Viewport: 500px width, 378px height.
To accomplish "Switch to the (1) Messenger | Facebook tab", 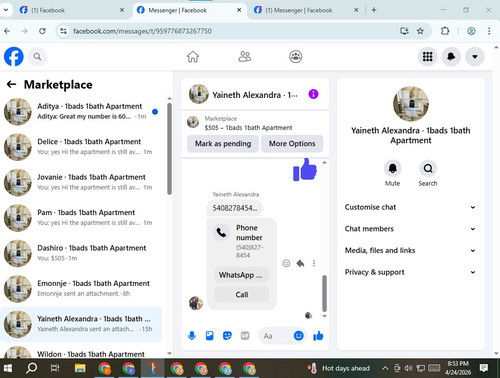I will [x=305, y=10].
